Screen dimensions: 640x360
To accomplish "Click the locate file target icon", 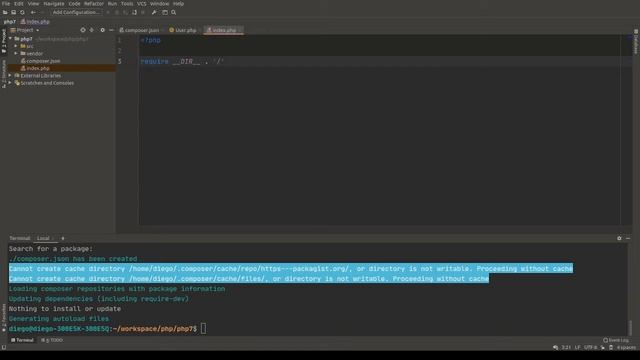I will point(83,30).
